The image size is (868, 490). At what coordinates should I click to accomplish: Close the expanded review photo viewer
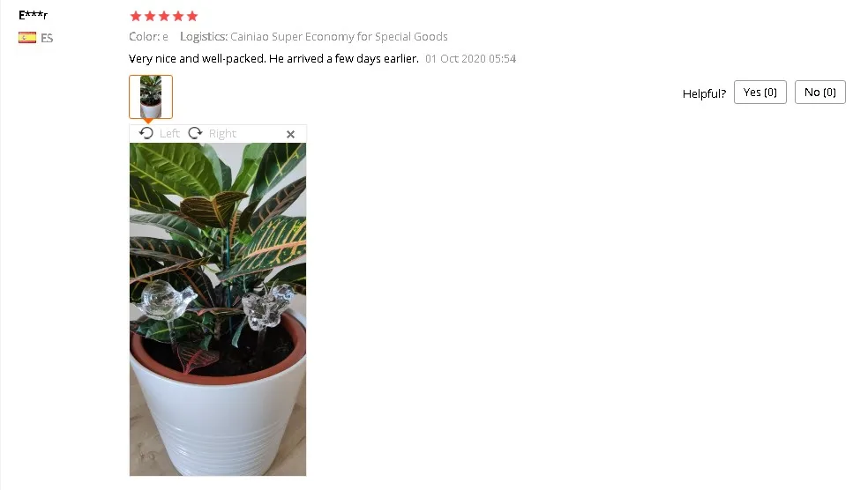[290, 134]
